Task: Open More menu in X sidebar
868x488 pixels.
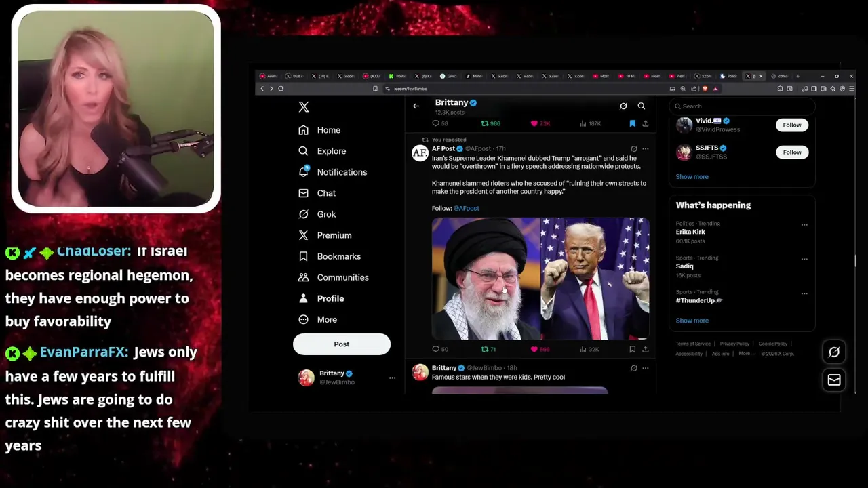Action: coord(317,319)
